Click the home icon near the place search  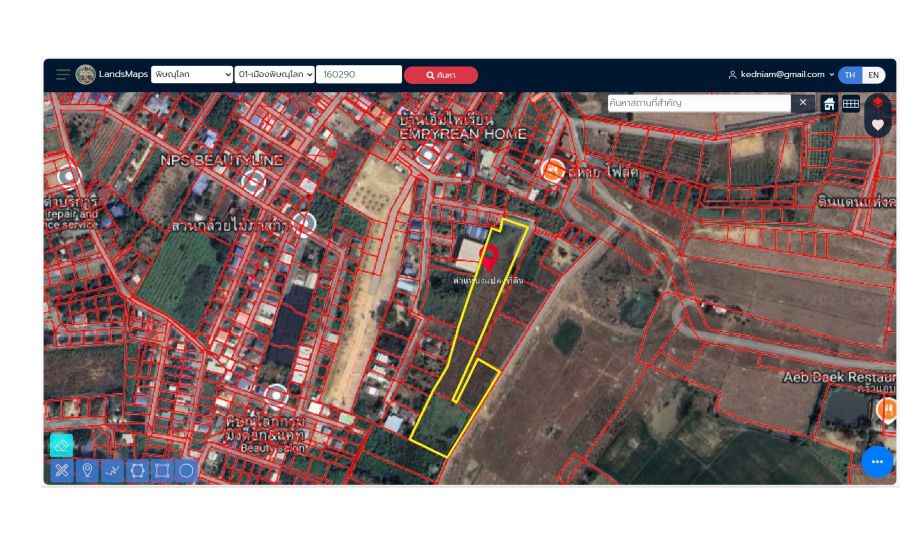point(829,103)
